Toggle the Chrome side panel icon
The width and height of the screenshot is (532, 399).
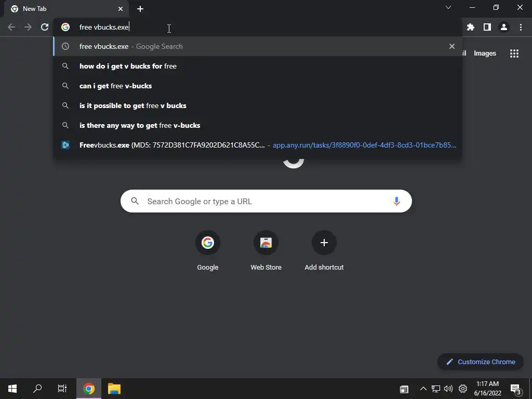[487, 27]
